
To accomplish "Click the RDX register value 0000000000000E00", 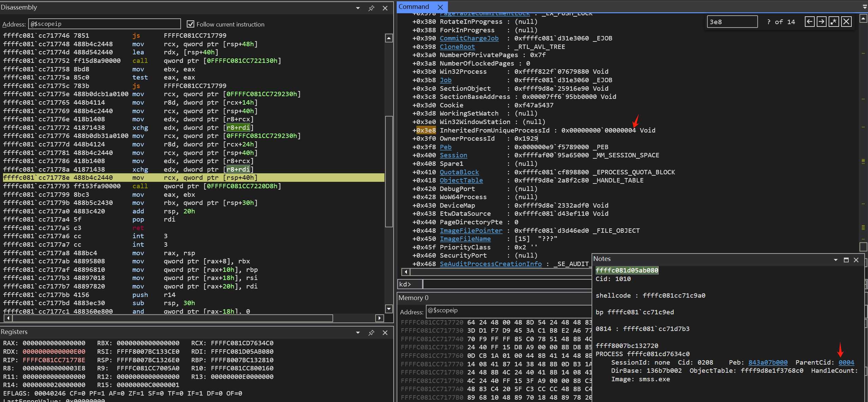I will point(54,351).
